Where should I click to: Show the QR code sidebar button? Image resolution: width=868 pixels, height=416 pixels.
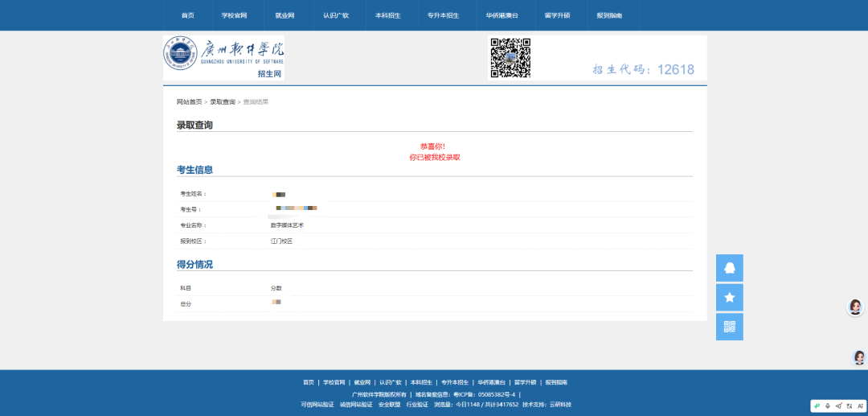[x=730, y=327]
